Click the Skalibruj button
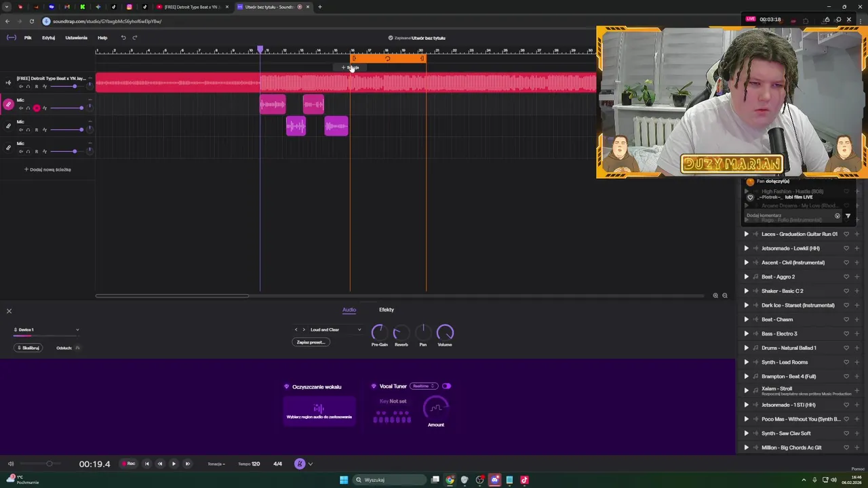Screen dimensions: 868x488 coord(28,348)
